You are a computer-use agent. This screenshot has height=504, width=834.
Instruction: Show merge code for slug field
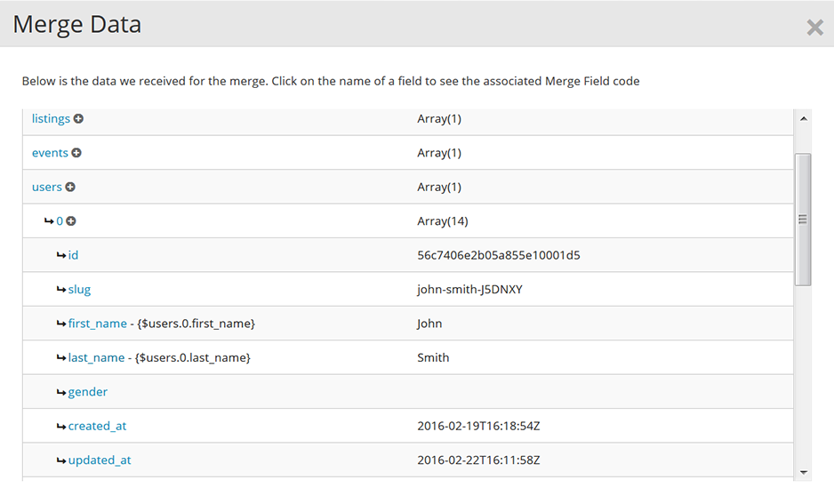(x=79, y=290)
